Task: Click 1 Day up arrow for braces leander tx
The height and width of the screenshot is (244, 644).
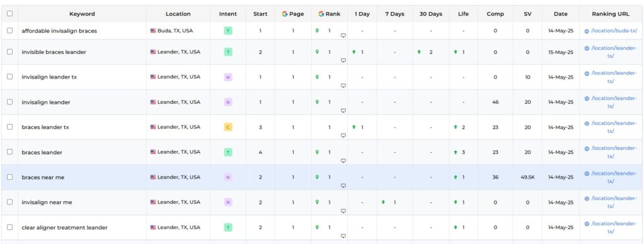Action: click(353, 127)
